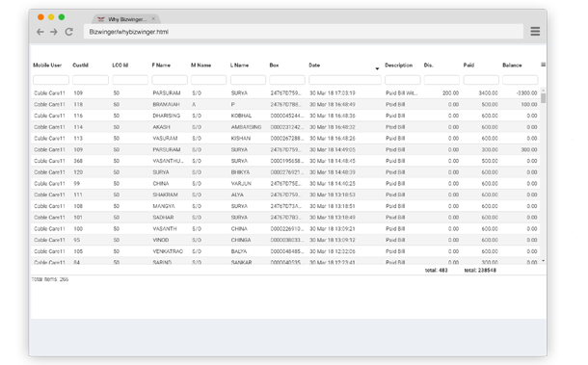
Task: Toggle the Date column sort arrow
Action: coord(377,68)
